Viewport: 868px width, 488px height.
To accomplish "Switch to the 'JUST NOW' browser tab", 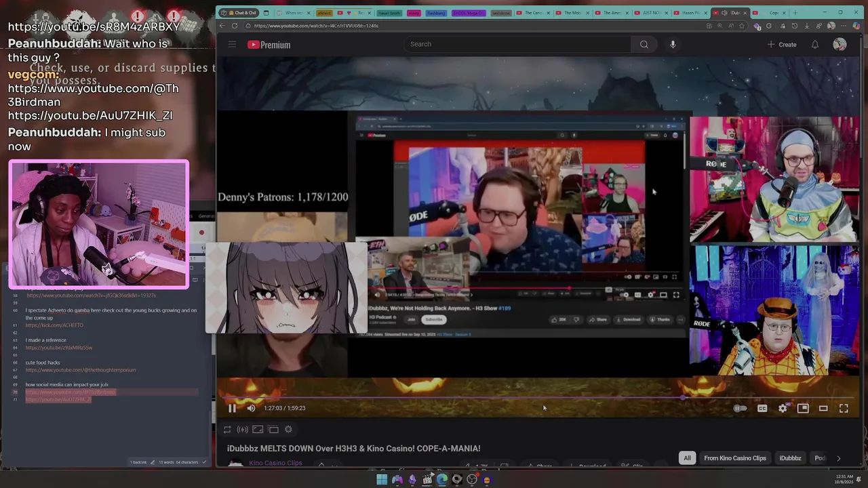I will (652, 12).
